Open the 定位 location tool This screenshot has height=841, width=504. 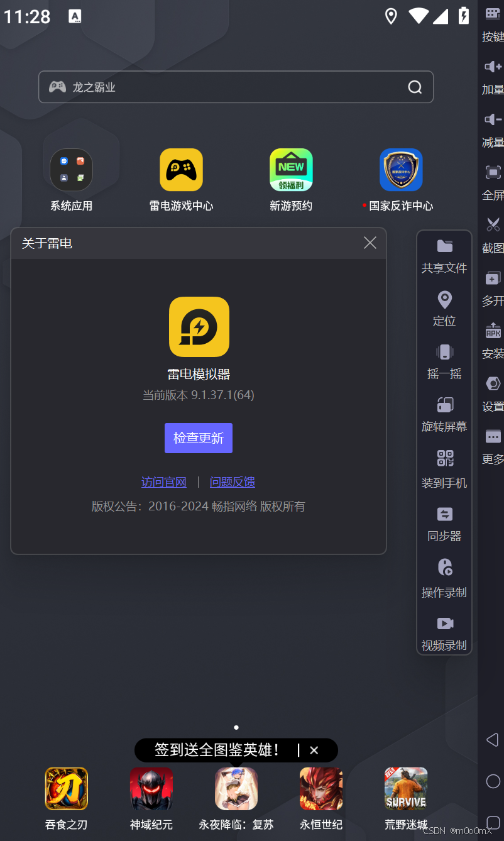(x=444, y=309)
